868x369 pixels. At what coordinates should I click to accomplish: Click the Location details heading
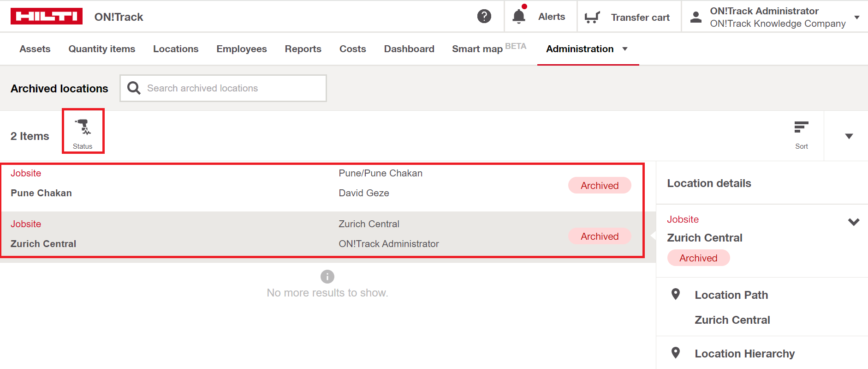point(709,183)
